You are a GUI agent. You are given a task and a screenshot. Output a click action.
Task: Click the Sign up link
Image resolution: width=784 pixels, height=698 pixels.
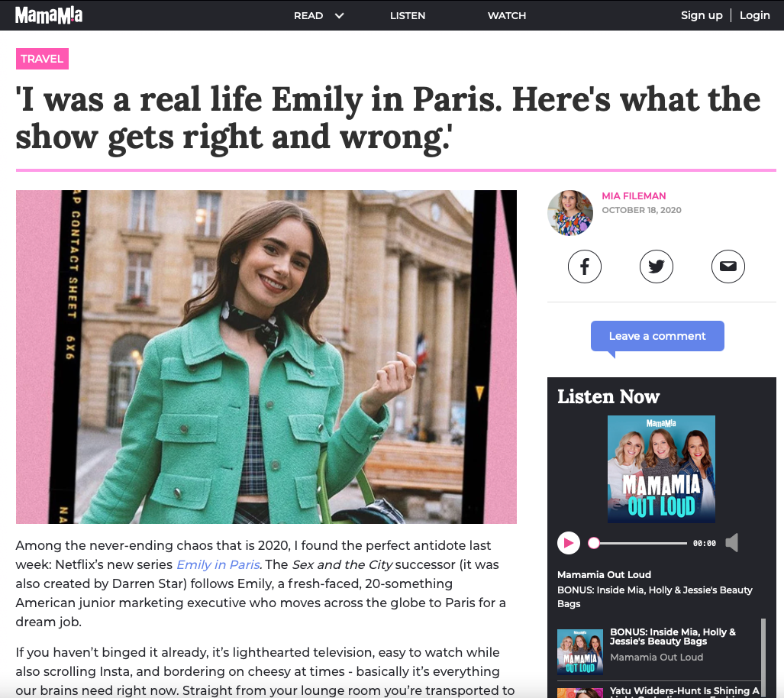tap(702, 15)
